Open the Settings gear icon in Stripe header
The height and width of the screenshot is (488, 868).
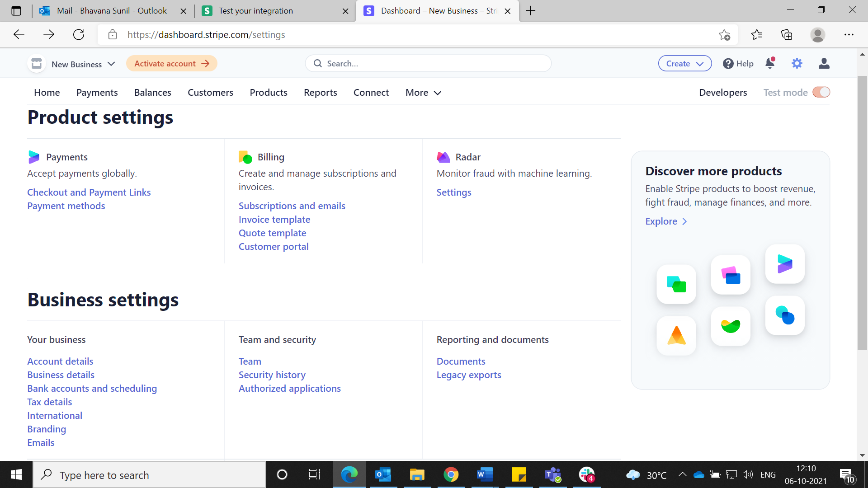[797, 64]
